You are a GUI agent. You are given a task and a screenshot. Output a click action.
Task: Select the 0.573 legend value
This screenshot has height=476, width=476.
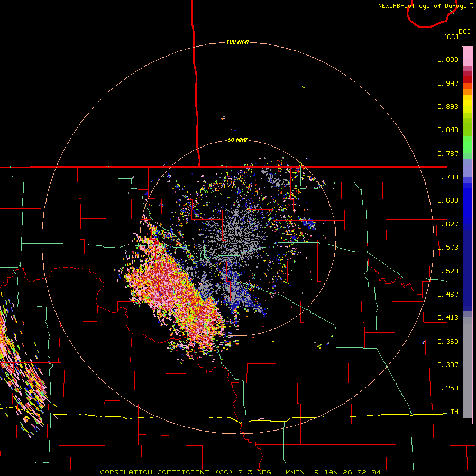click(x=448, y=248)
